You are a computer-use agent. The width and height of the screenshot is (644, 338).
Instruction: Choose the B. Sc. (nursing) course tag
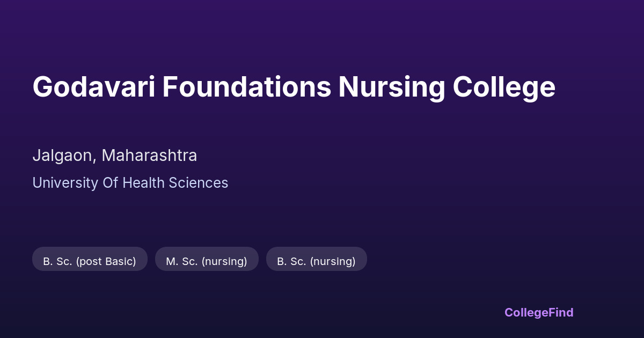point(316,261)
